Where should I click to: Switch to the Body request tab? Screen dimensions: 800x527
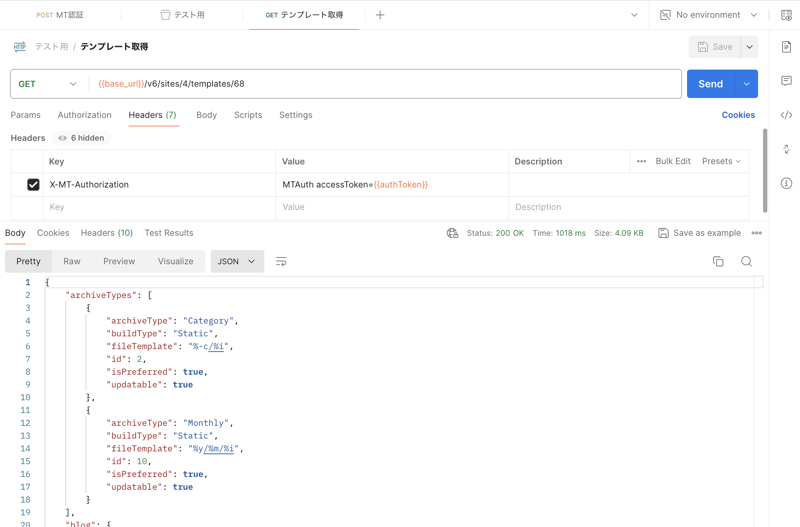pyautogui.click(x=206, y=115)
